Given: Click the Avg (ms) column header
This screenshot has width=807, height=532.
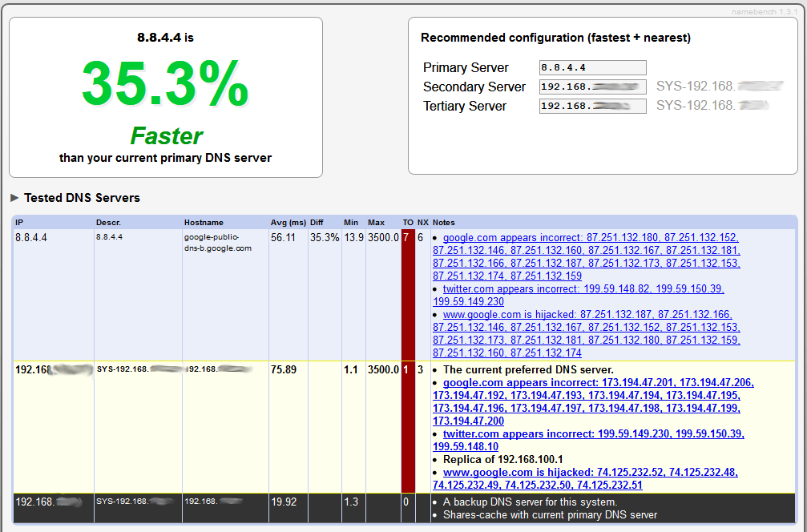Looking at the screenshot, I should pos(289,222).
